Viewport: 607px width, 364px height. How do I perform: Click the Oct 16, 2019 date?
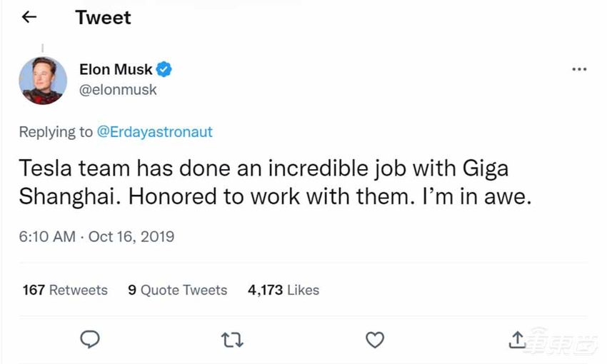[131, 236]
